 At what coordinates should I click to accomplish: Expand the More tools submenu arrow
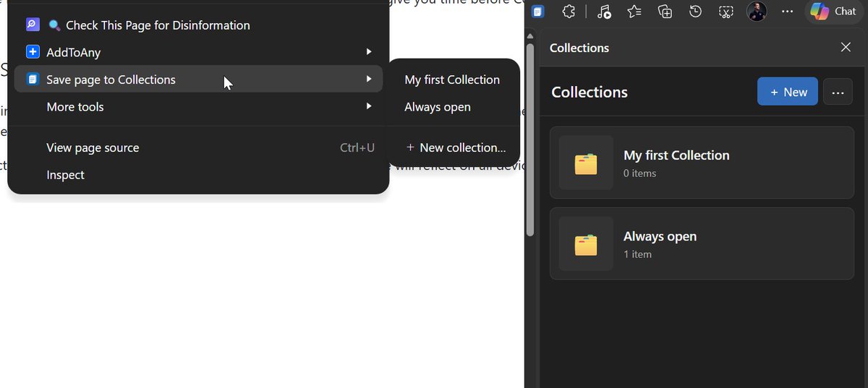[x=369, y=106]
